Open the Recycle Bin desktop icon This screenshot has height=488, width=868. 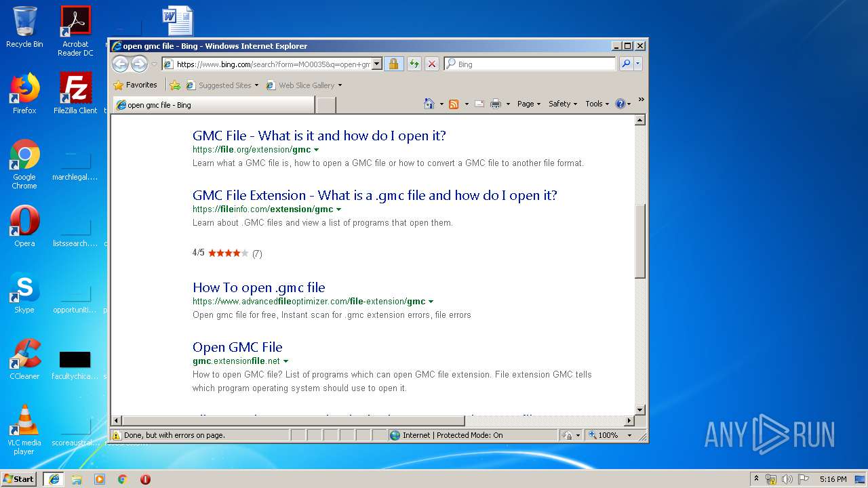click(x=24, y=27)
